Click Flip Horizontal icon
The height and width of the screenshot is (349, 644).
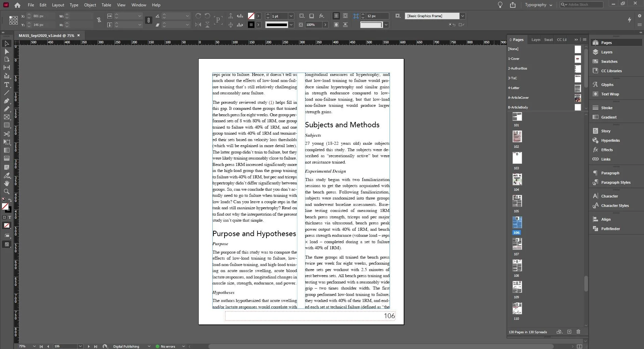click(198, 25)
